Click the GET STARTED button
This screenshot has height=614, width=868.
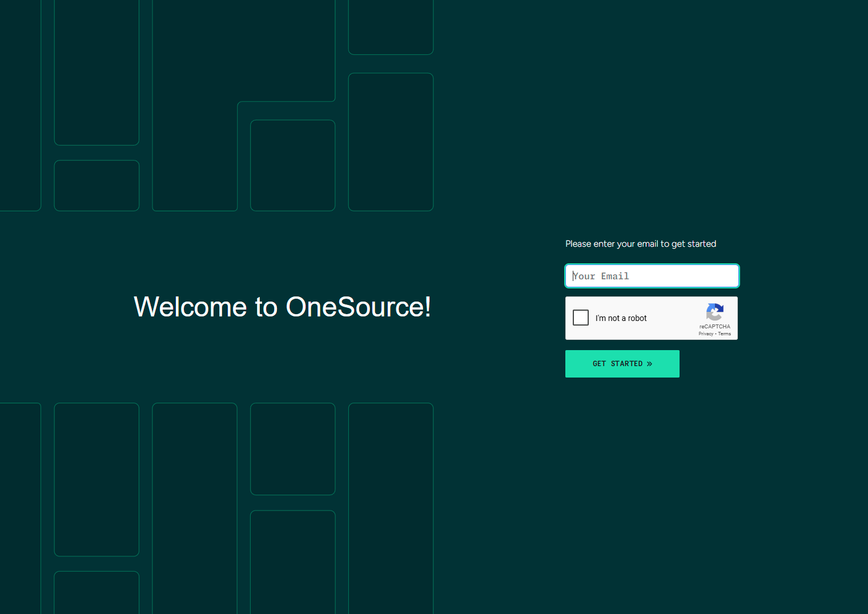[x=622, y=364]
